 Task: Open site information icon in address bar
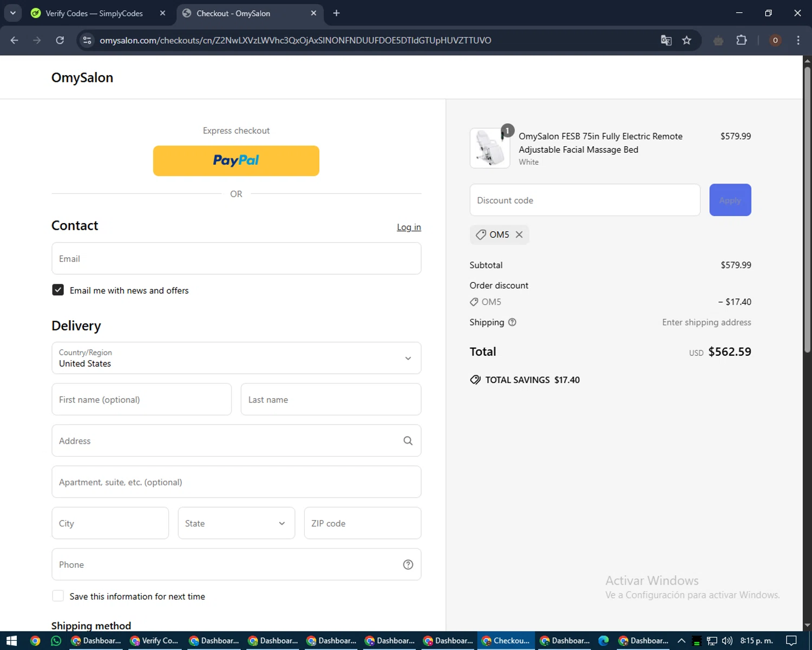(x=87, y=40)
